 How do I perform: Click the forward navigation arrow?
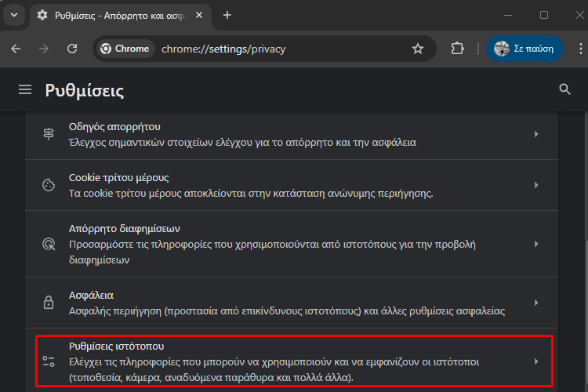(x=44, y=49)
